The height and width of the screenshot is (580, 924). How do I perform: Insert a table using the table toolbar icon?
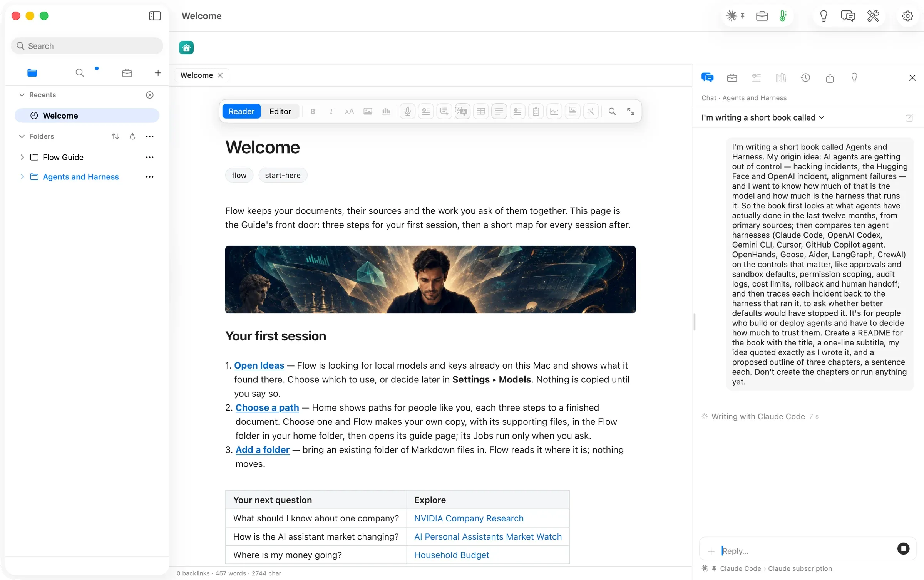pos(480,111)
